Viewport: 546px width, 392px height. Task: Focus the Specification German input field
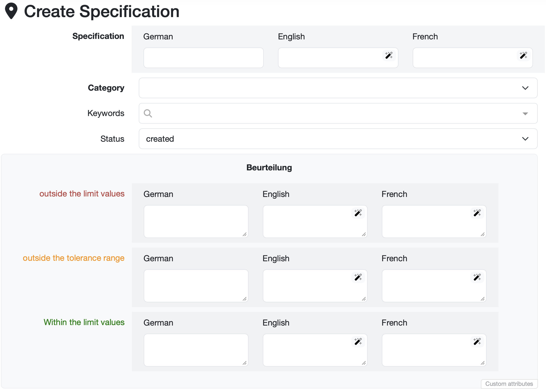pos(203,58)
